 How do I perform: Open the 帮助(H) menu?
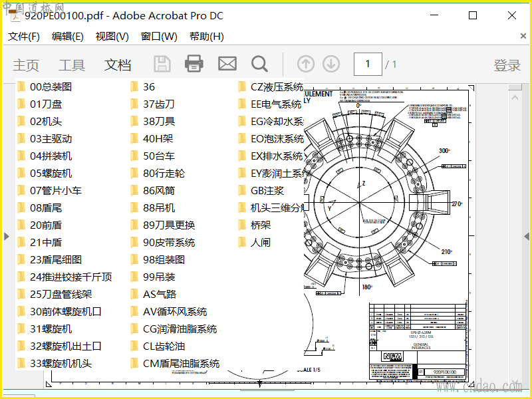point(206,37)
